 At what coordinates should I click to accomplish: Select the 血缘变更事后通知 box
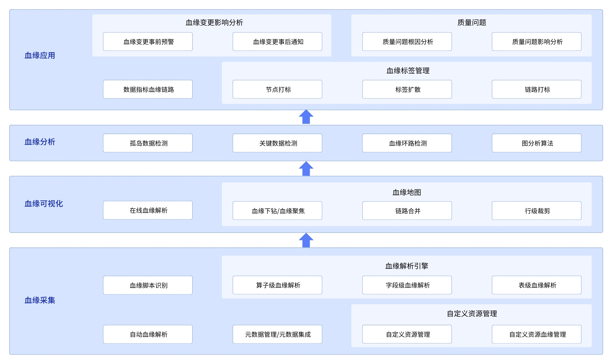[x=277, y=42]
